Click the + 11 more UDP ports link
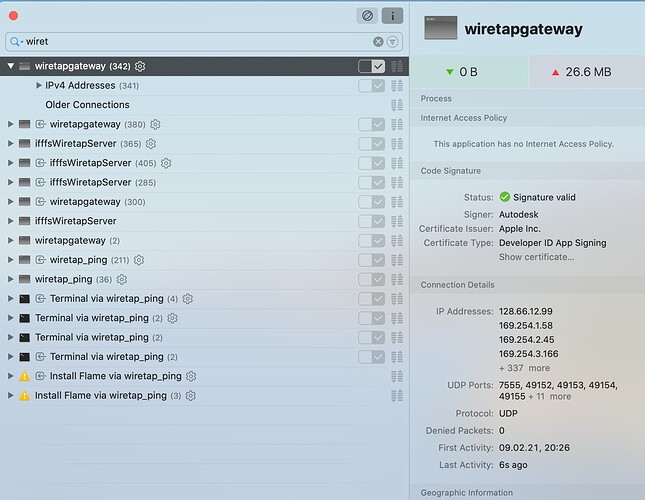 click(550, 396)
